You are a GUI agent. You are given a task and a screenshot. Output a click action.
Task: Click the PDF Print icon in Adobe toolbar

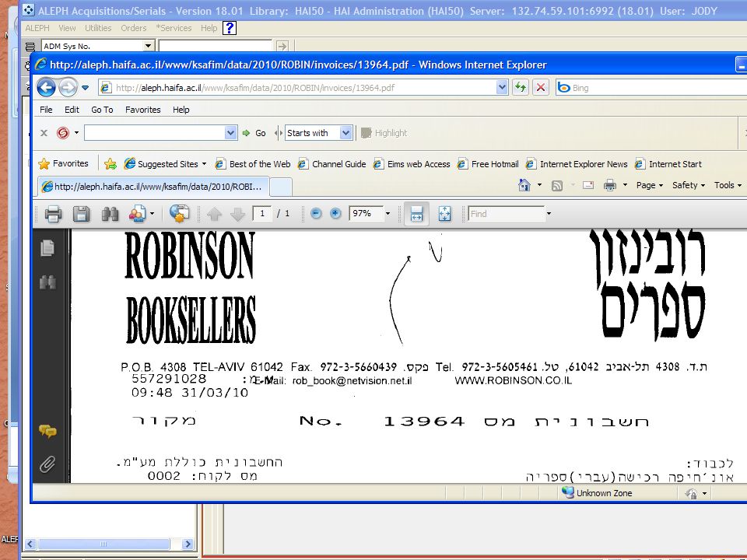(53, 214)
